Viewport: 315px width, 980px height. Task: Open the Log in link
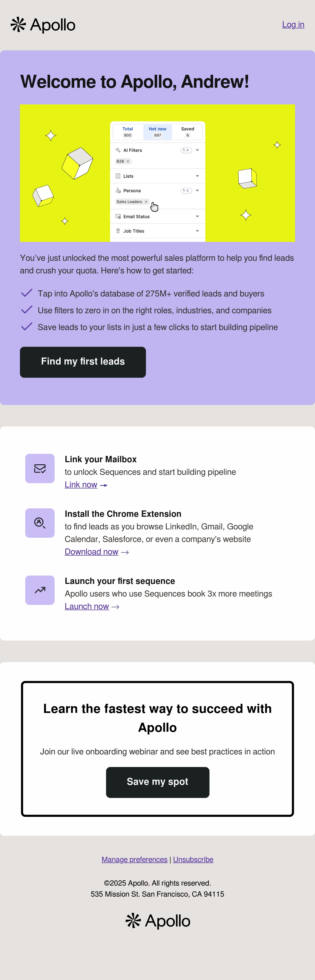[293, 24]
